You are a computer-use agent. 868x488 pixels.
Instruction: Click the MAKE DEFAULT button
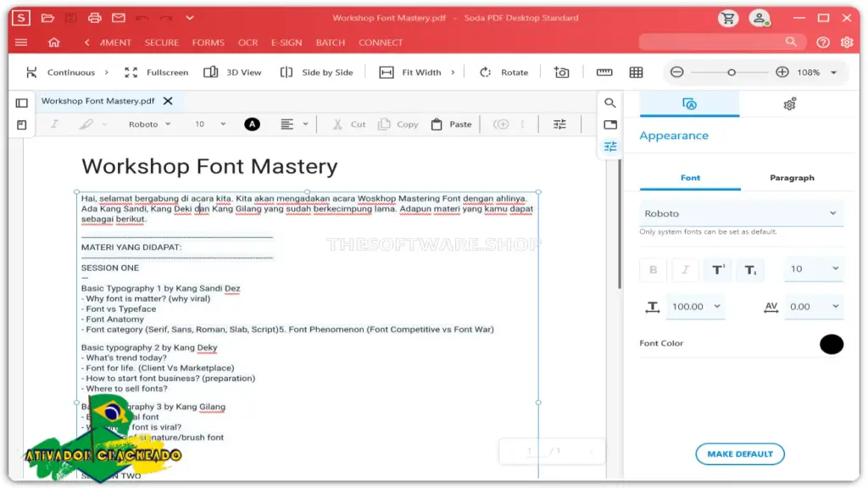pos(740,454)
